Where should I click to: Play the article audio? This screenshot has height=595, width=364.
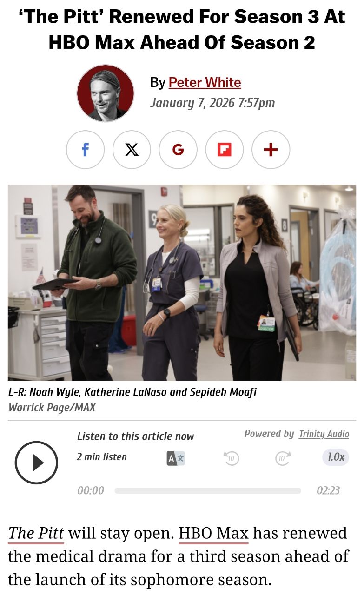(x=36, y=463)
